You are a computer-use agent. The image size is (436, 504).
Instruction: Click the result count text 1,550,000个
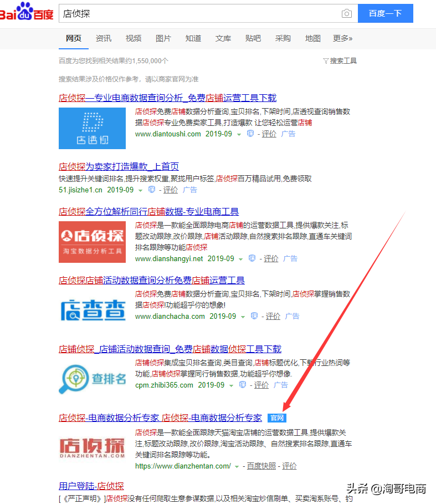[150, 61]
